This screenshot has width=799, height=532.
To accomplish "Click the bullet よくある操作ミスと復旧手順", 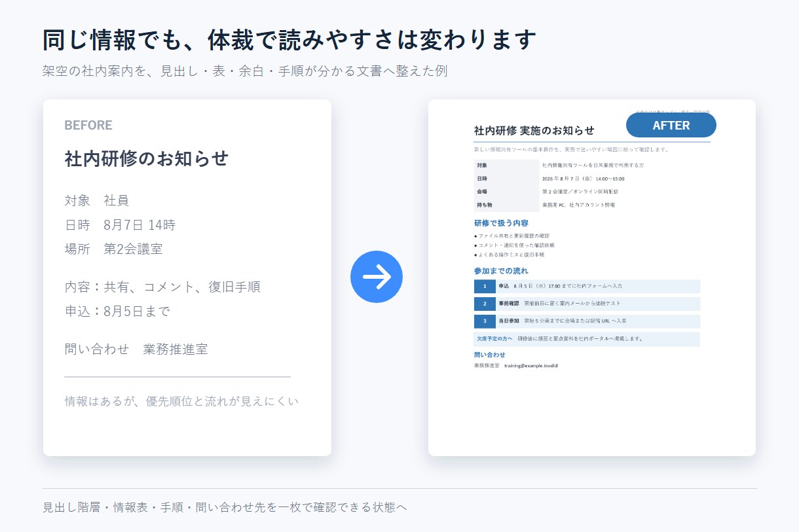I will pyautogui.click(x=509, y=255).
